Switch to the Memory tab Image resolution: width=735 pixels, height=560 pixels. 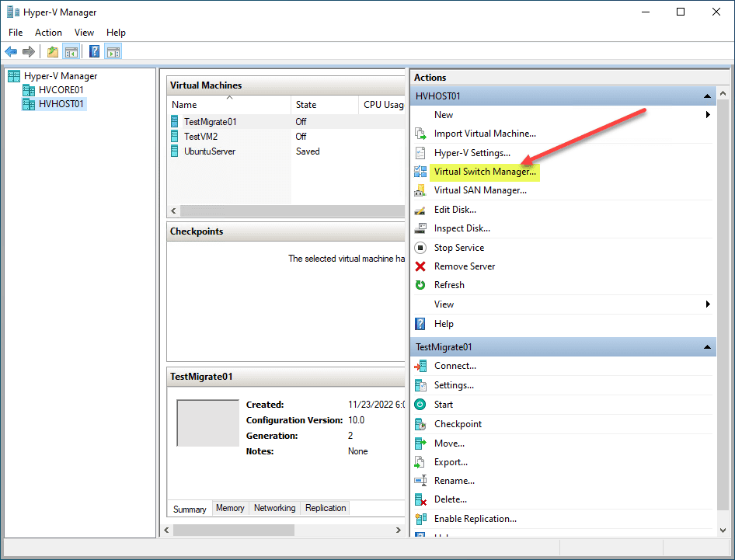pyautogui.click(x=230, y=508)
